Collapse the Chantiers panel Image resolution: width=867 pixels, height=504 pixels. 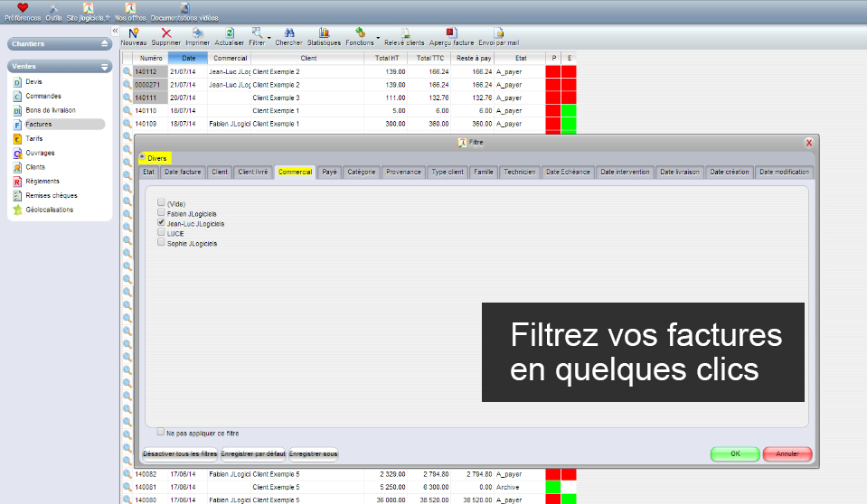(105, 43)
